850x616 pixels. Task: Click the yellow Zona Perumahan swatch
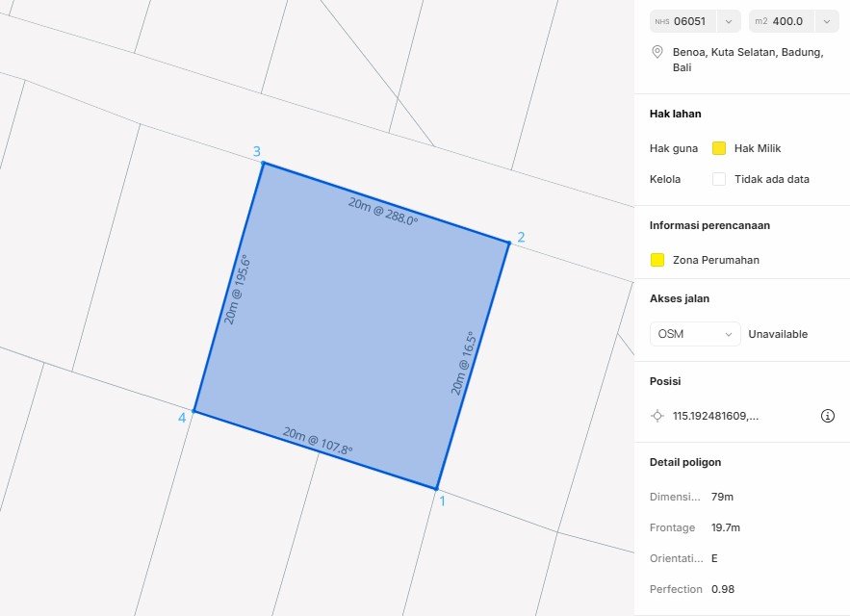click(657, 260)
